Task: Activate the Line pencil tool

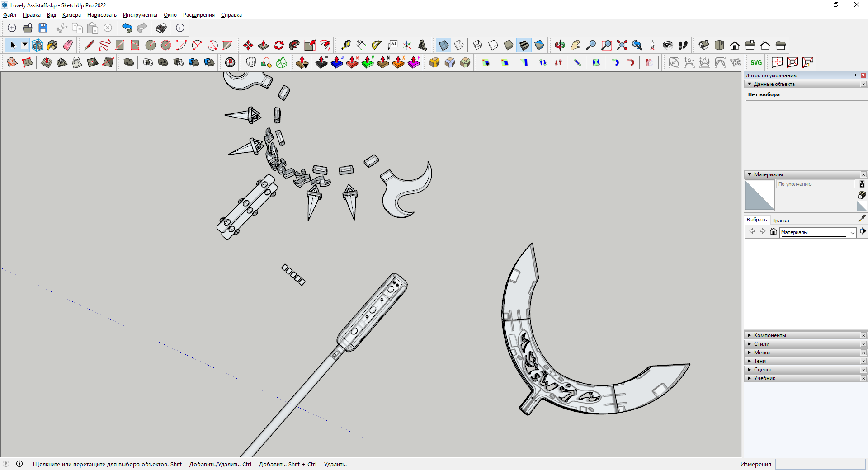Action: 89,45
